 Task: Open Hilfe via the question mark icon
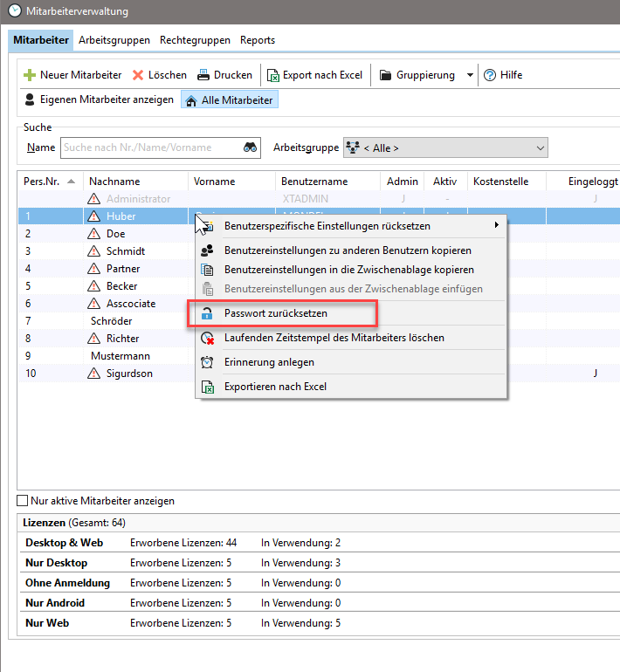490,75
